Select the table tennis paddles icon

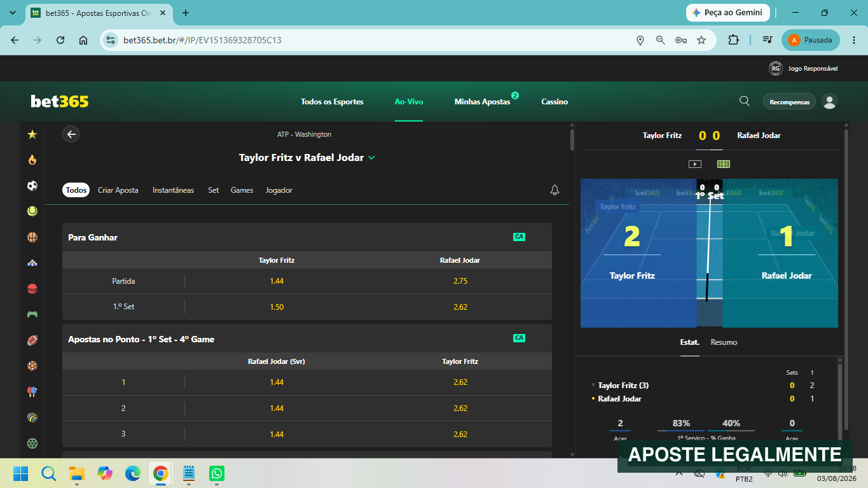32,392
